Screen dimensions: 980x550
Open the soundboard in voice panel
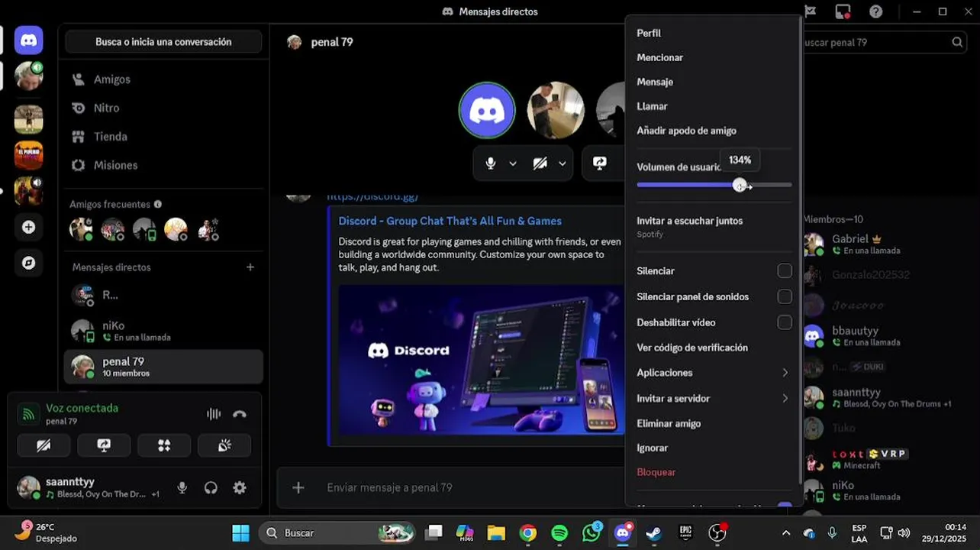coord(224,445)
